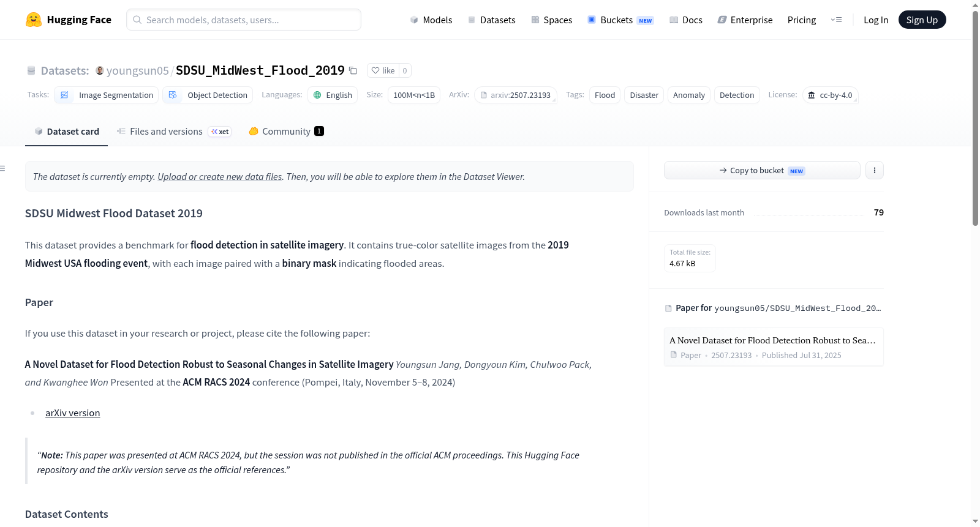Screen dimensions: 980x527
Task: Click the Community tab emoji icon
Action: pyautogui.click(x=254, y=131)
